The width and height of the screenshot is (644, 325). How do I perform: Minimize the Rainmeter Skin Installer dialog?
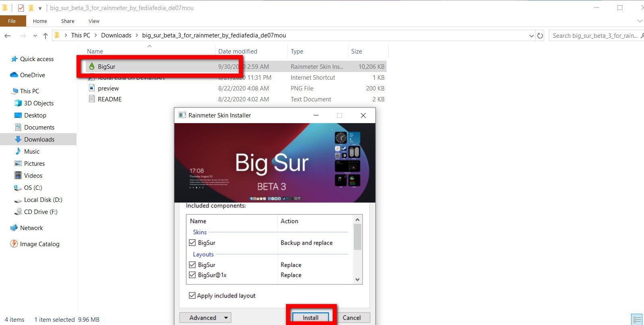click(316, 115)
